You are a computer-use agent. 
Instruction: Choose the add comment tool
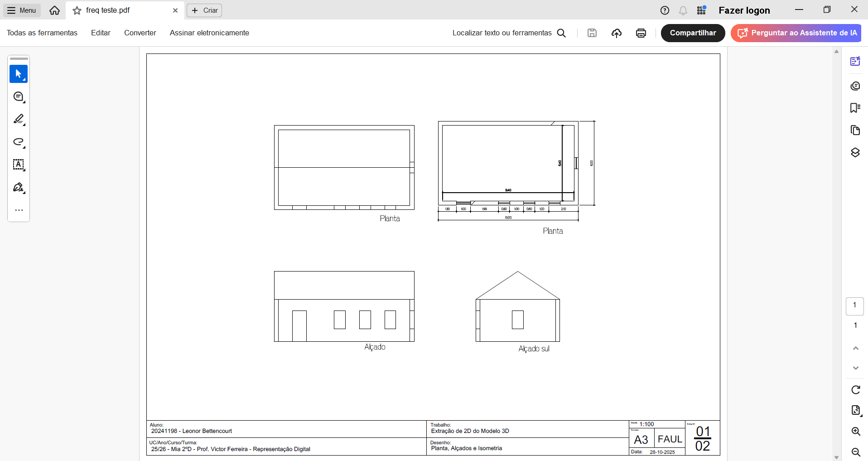[18, 97]
